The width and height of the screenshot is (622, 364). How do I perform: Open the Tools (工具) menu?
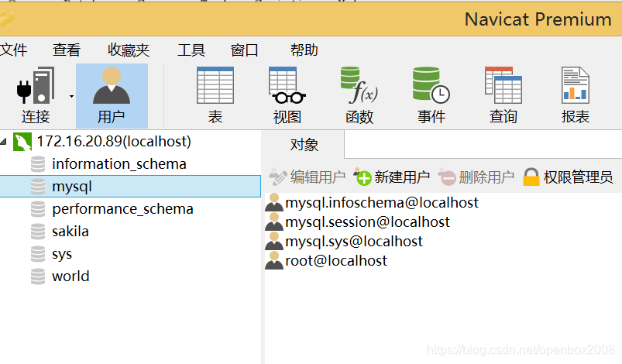point(191,50)
